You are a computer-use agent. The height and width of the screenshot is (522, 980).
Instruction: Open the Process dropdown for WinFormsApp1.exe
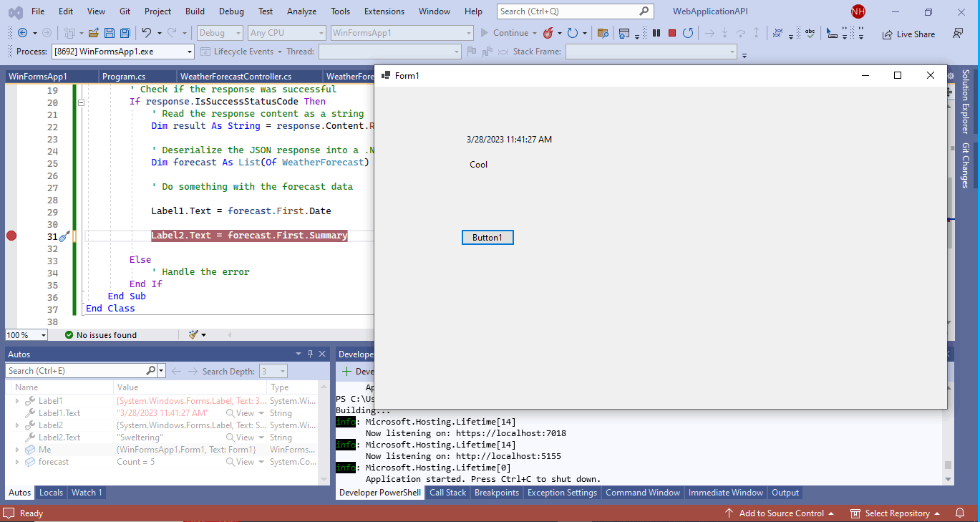189,52
